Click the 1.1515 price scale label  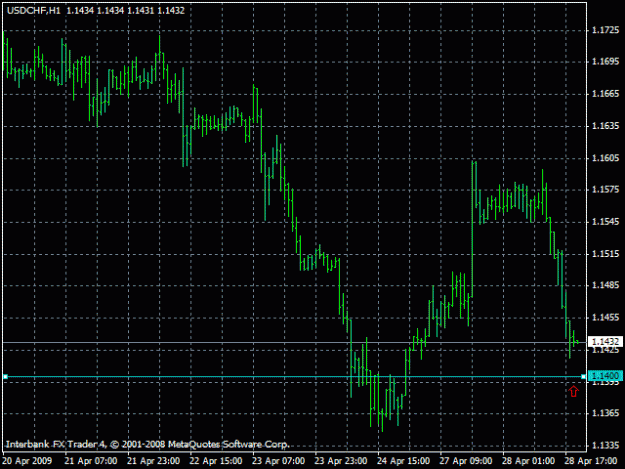click(606, 254)
